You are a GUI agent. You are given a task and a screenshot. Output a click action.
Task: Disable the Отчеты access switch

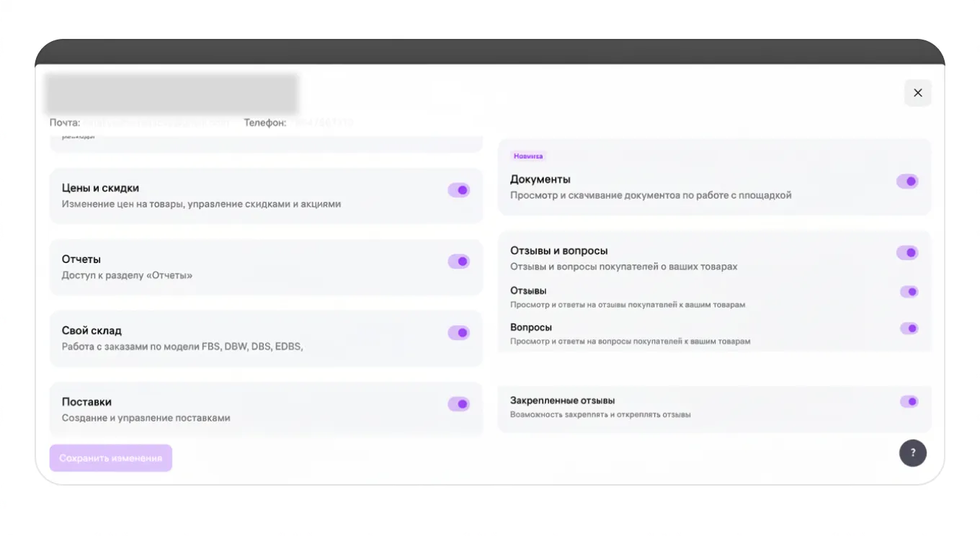coord(458,262)
